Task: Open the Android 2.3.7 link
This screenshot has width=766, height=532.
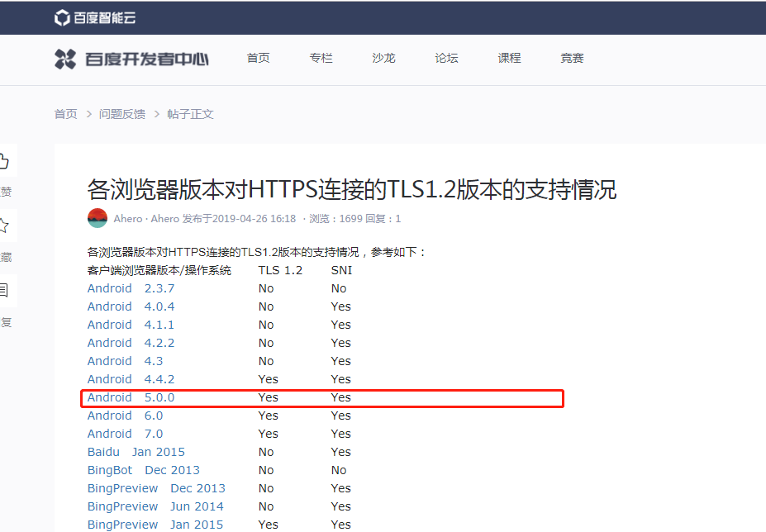Action: [131, 288]
